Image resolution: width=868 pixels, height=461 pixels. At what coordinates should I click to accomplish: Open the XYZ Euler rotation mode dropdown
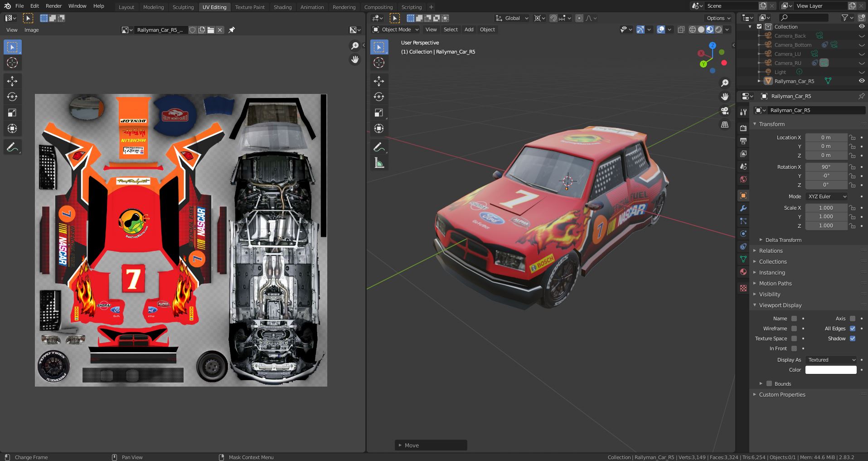(826, 196)
